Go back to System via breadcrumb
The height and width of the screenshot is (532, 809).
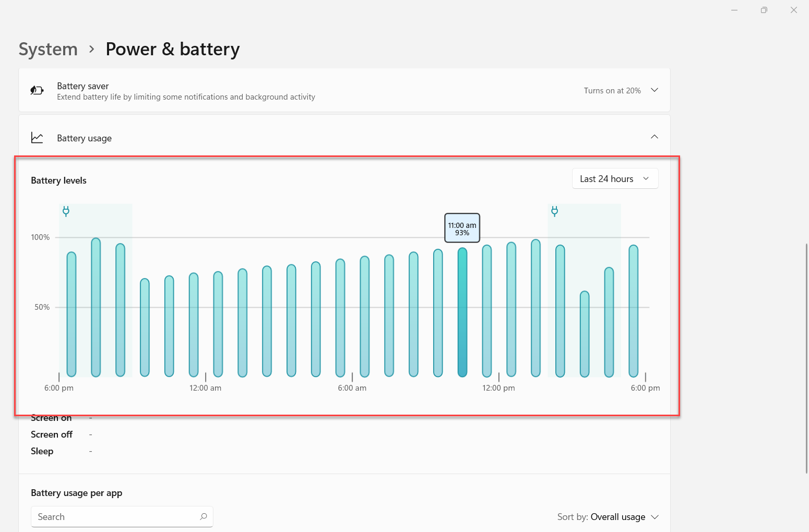tap(48, 49)
